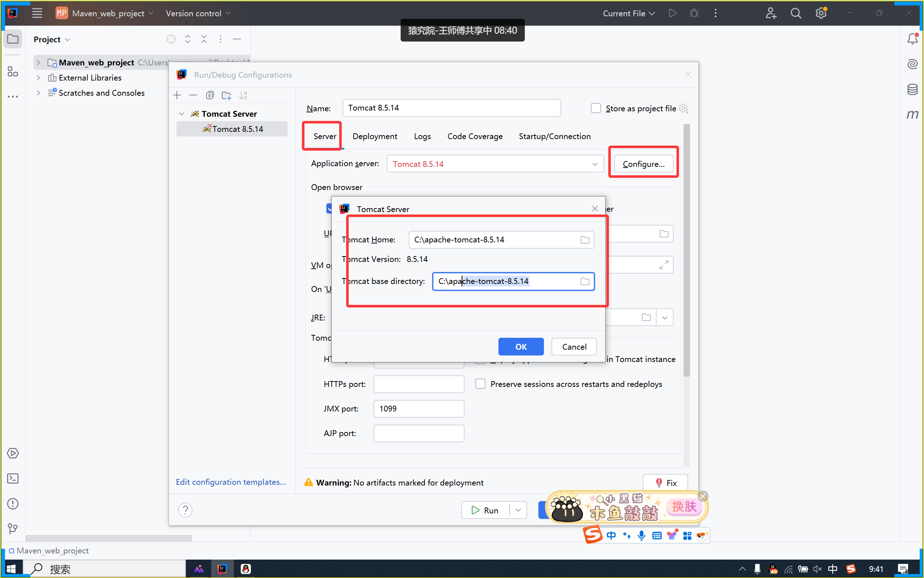This screenshot has height=578, width=924.
Task: Open the Version control dropdown
Action: coord(198,13)
